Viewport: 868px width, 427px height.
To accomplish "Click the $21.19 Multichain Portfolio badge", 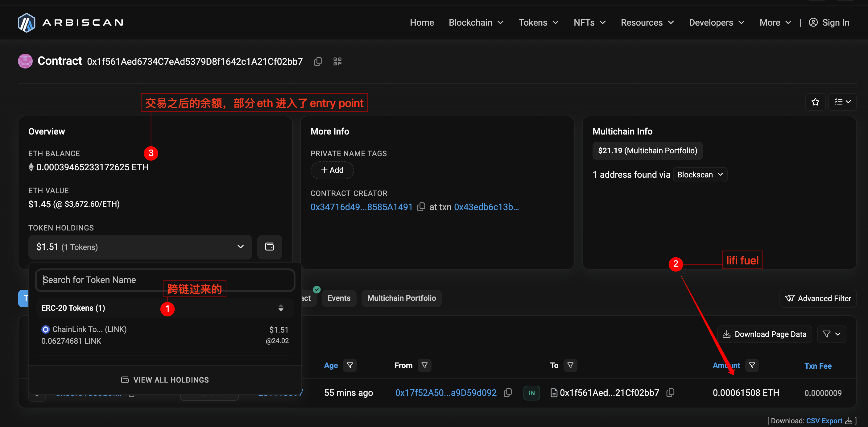I will click(647, 151).
